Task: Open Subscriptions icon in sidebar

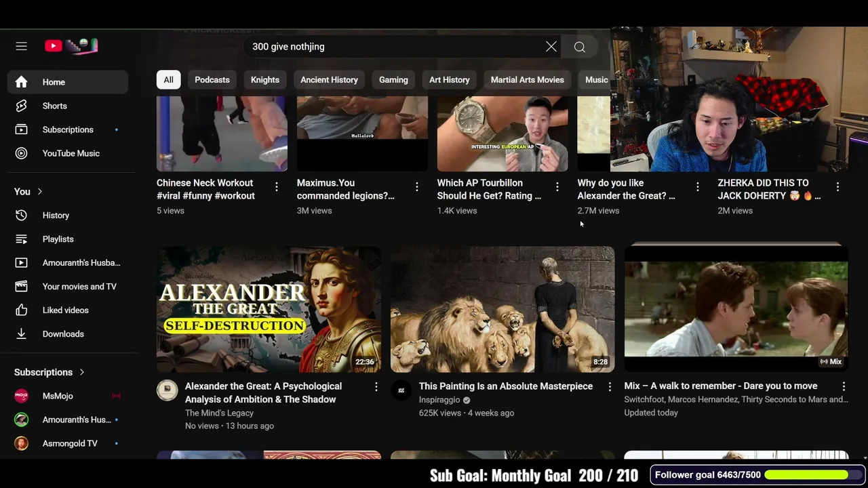Action: [21, 129]
